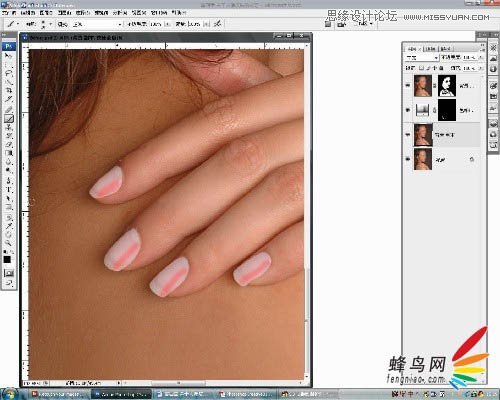This screenshot has width=500, height=400.
Task: Hide the Background layer via eye icon
Action: (408, 159)
